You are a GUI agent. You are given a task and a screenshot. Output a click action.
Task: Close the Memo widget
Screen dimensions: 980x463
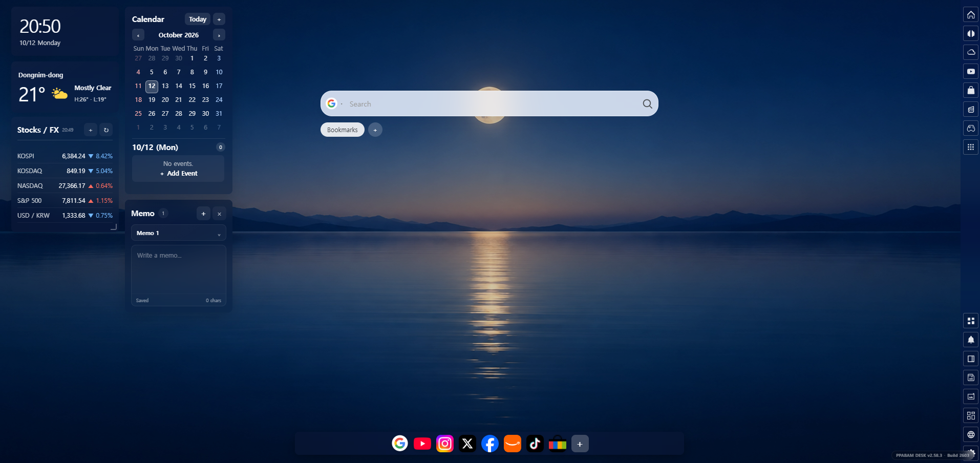click(219, 214)
